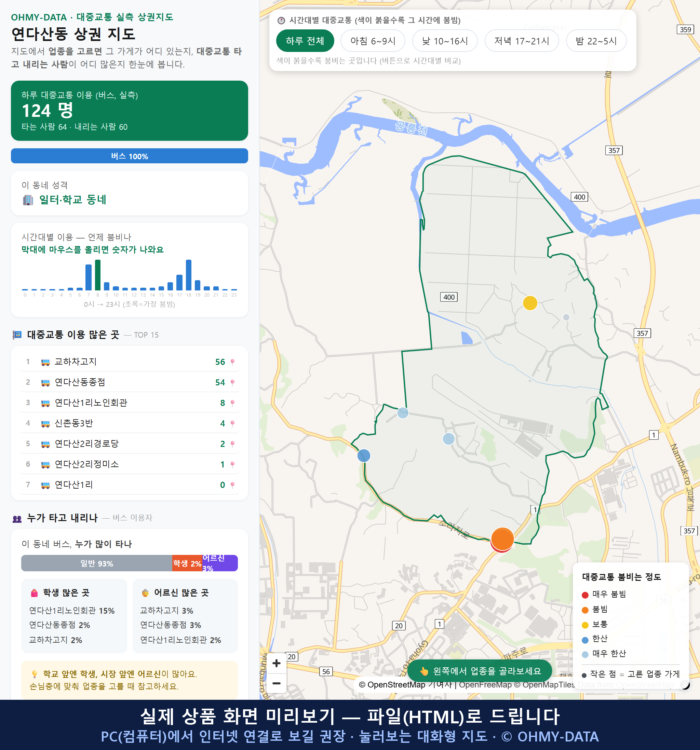The width and height of the screenshot is (700, 750).
Task: Locate 교하차고지 via its pin icon
Action: click(x=232, y=362)
